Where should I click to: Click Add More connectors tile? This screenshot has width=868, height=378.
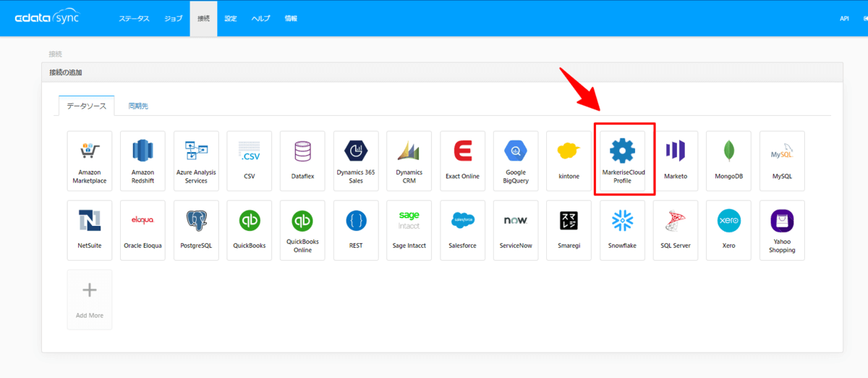[90, 300]
